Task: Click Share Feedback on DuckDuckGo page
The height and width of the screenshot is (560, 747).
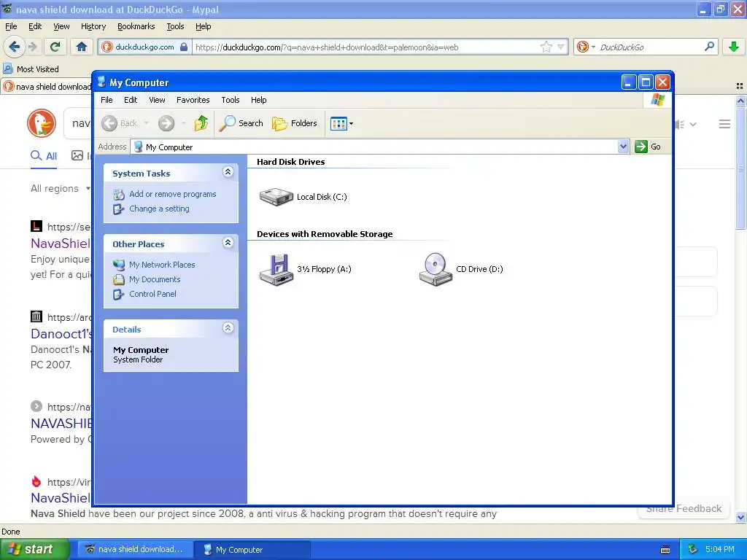Action: click(684, 508)
